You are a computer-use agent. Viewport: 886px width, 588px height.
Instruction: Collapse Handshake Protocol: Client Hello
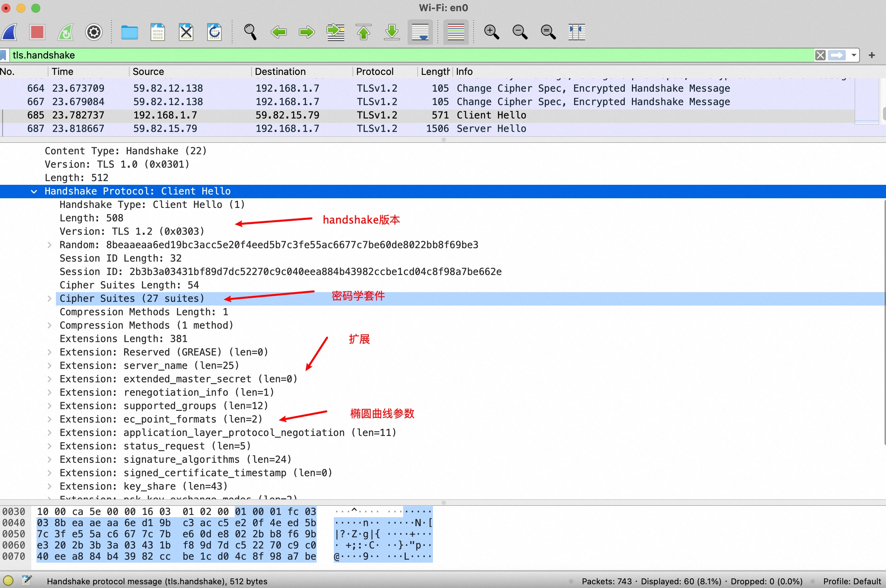point(34,192)
